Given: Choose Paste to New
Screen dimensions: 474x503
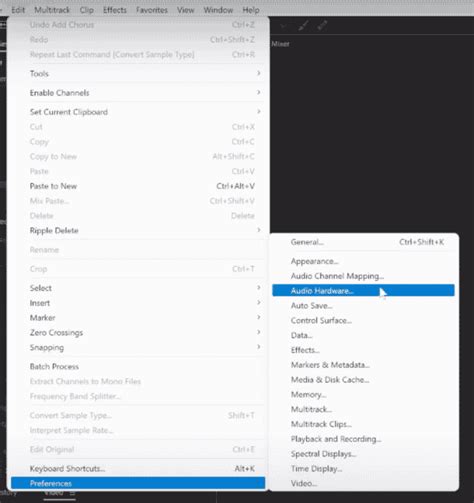Looking at the screenshot, I should [x=138, y=186].
